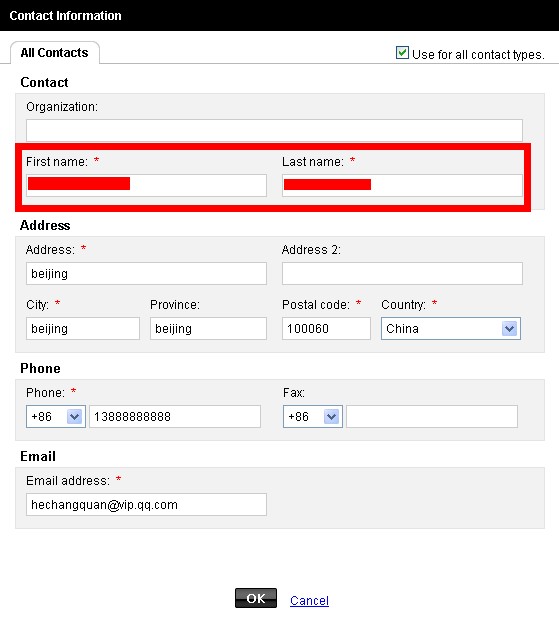Focus the Organization input field
Screen dimensions: 559x618
tap(274, 130)
